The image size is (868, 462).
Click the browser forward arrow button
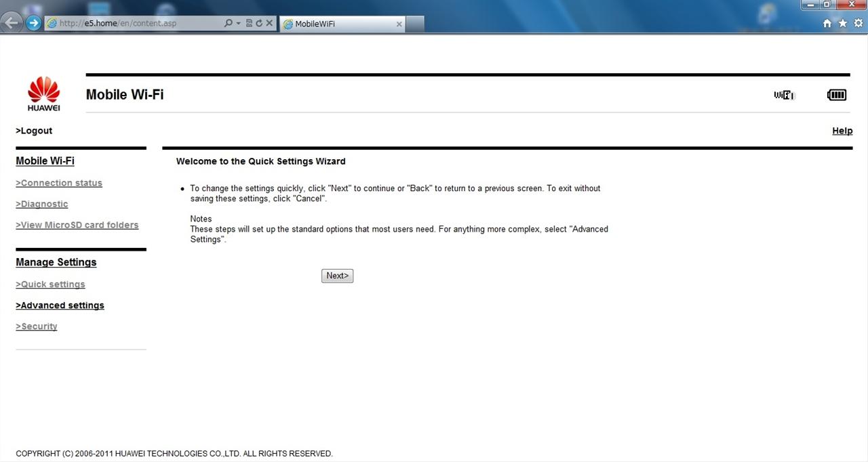click(x=33, y=23)
